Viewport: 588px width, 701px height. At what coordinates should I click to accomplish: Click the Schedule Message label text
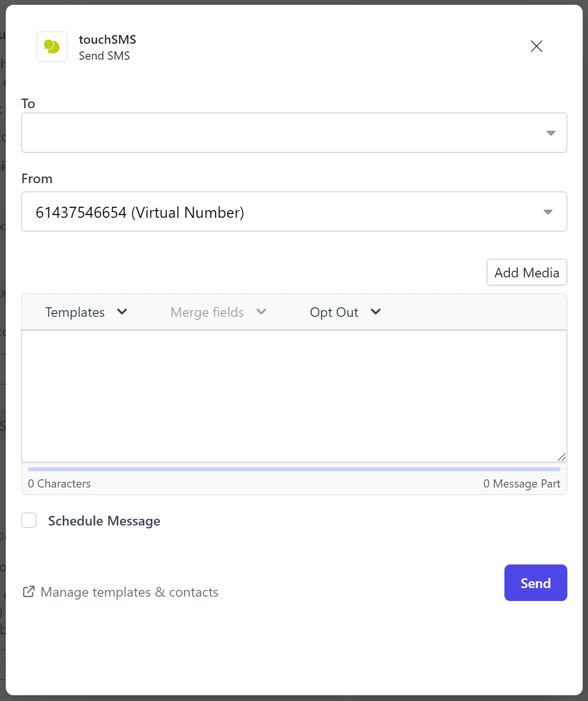[104, 521]
